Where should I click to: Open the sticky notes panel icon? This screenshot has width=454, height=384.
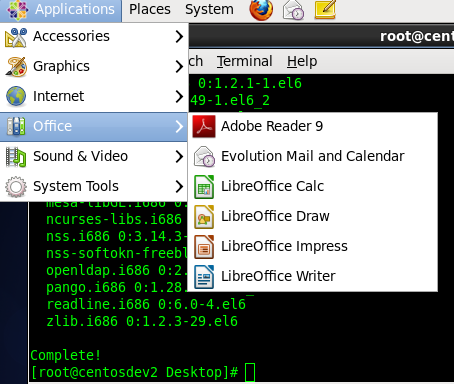point(325,9)
